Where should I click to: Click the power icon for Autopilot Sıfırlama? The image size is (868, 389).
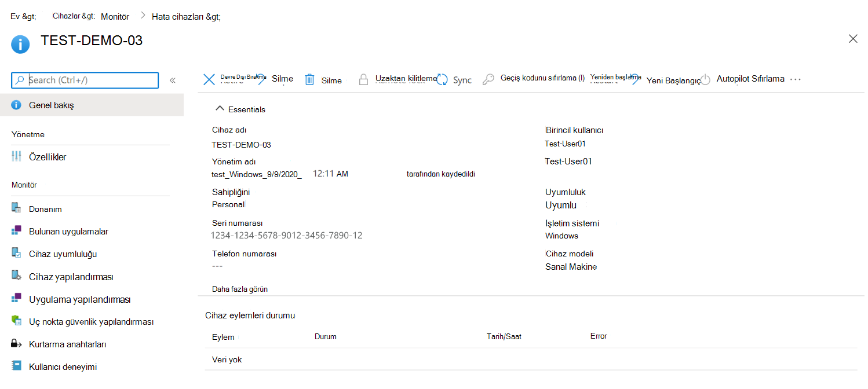705,80
